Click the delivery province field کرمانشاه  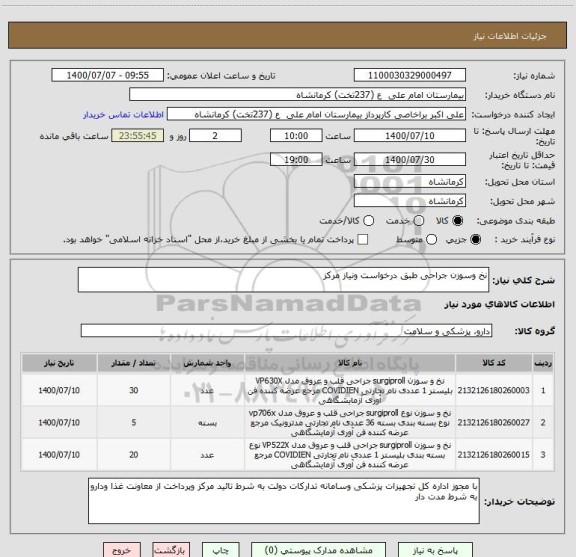[410, 182]
